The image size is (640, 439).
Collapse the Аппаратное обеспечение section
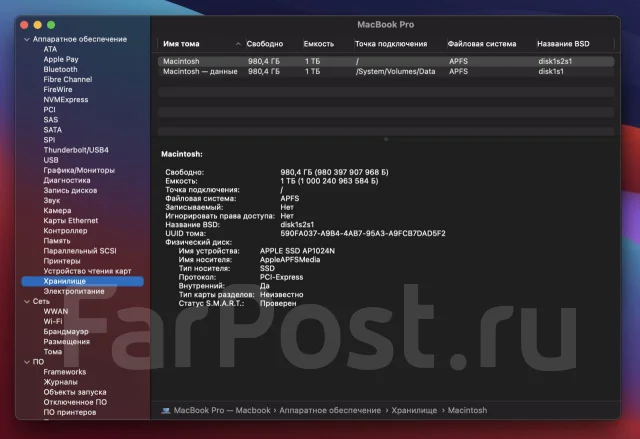27,40
